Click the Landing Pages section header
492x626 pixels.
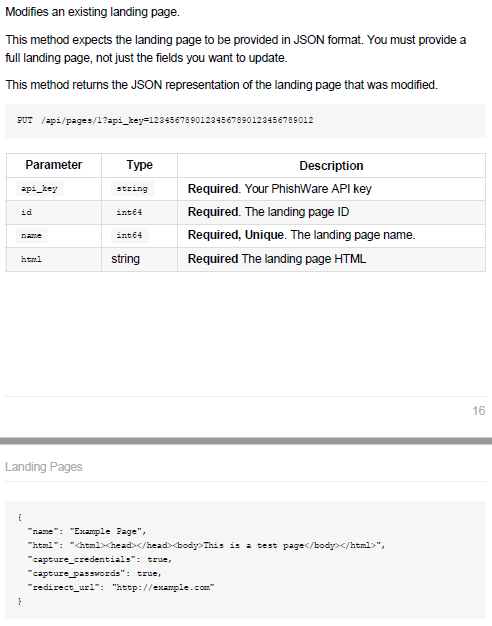[x=44, y=467]
